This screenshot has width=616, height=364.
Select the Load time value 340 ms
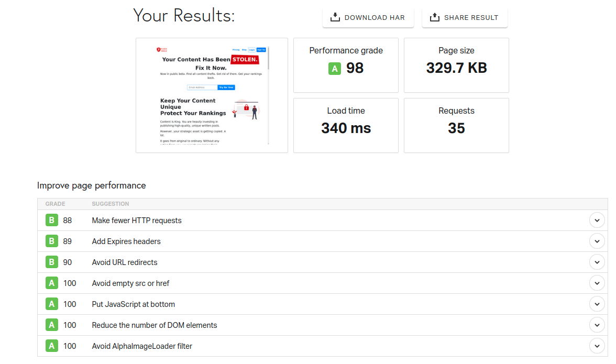tap(346, 128)
